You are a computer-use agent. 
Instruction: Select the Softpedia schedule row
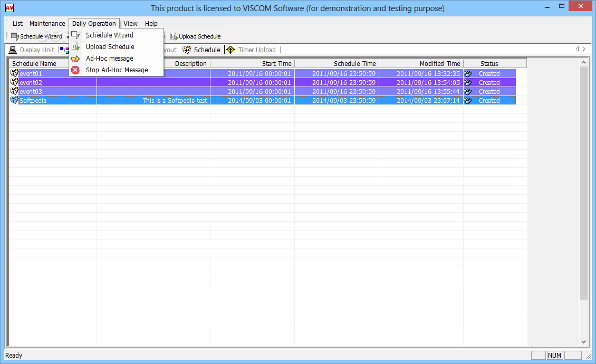point(262,100)
